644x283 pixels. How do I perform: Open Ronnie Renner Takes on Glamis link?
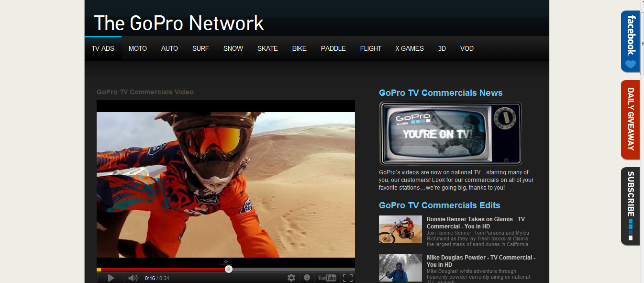[476, 223]
